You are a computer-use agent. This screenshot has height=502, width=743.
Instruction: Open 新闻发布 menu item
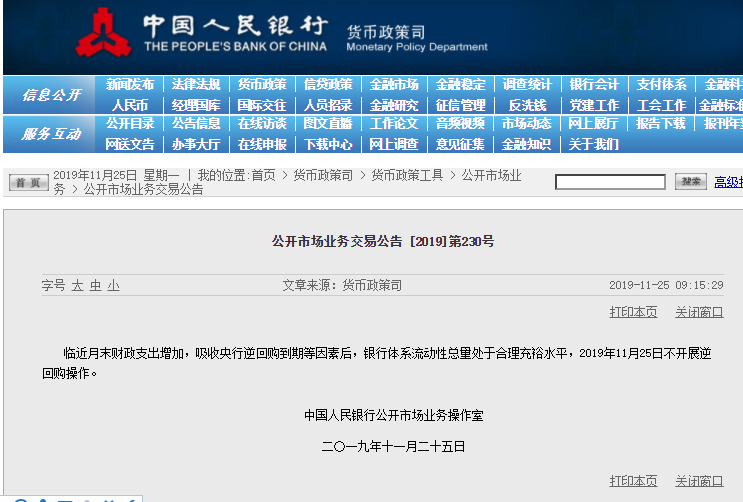(130, 84)
